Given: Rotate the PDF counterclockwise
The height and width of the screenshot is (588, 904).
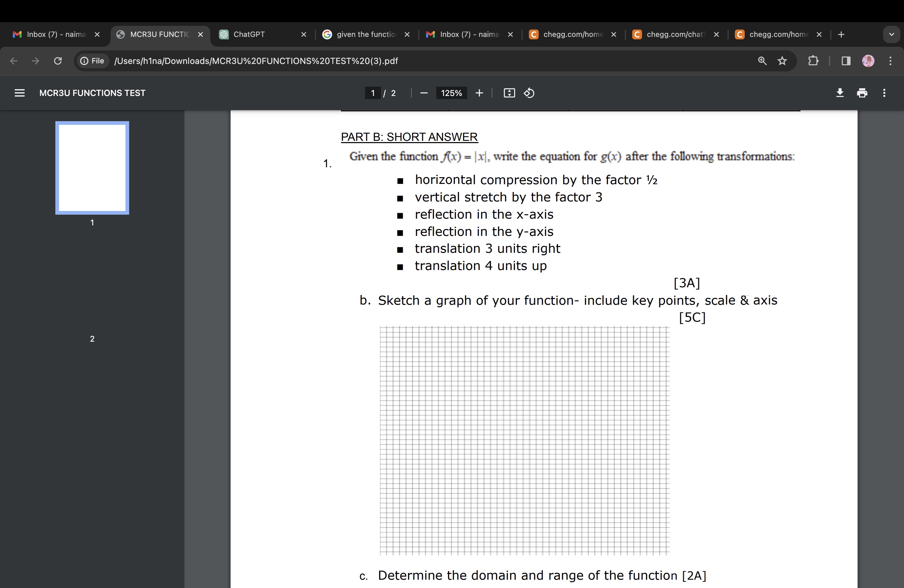Looking at the screenshot, I should [x=529, y=93].
